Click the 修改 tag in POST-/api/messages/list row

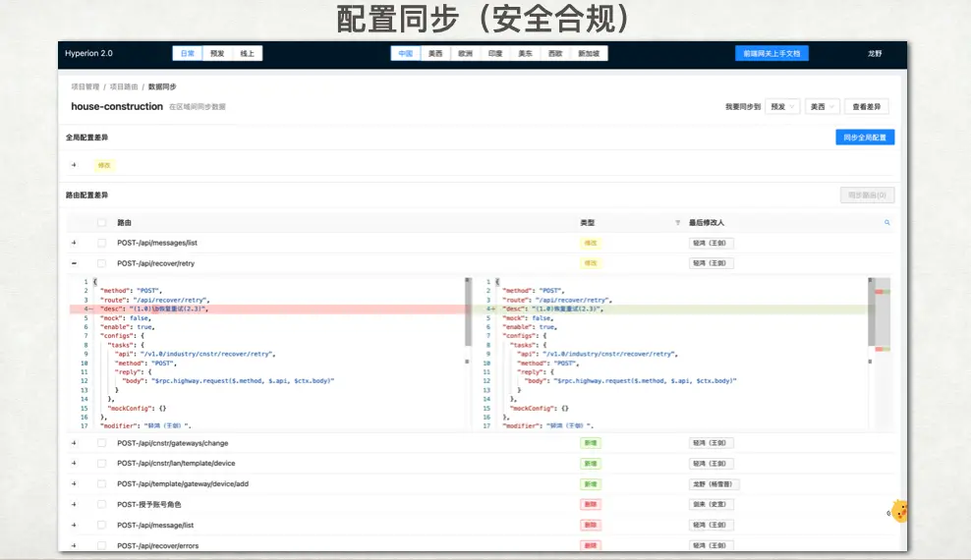591,244
